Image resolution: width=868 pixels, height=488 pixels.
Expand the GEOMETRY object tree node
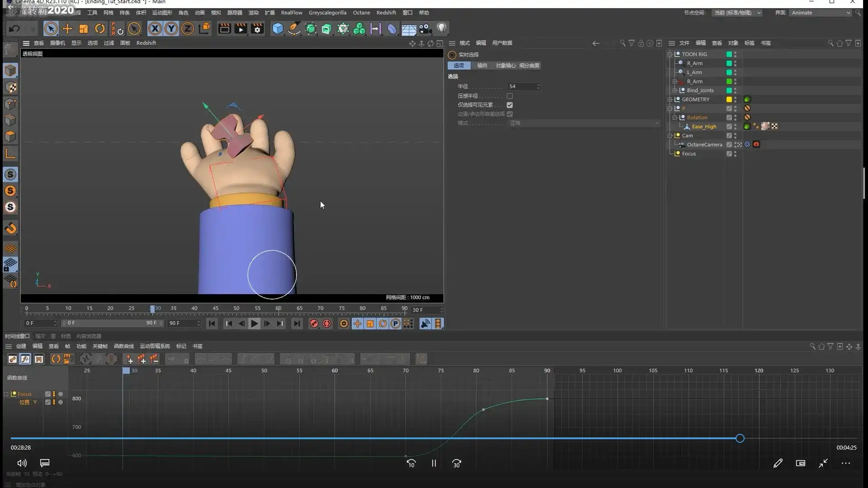tap(670, 99)
